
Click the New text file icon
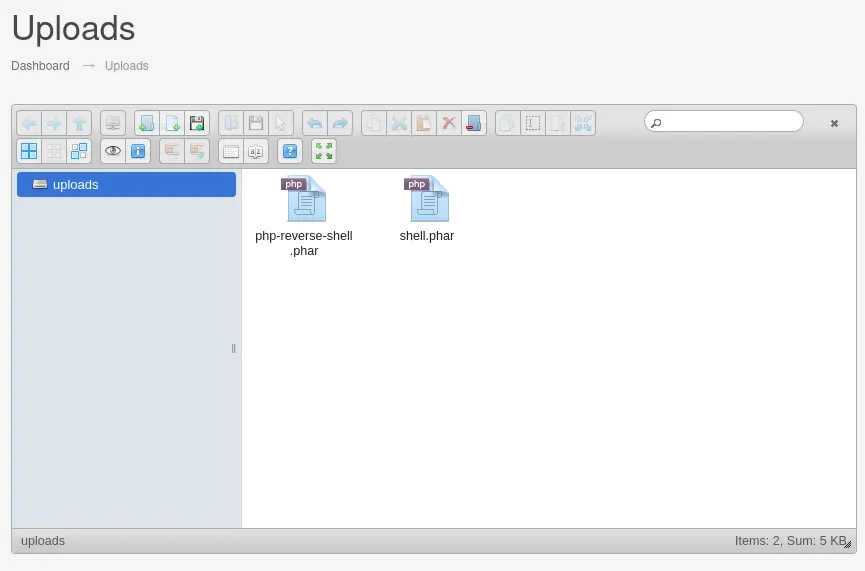pyautogui.click(x=172, y=123)
